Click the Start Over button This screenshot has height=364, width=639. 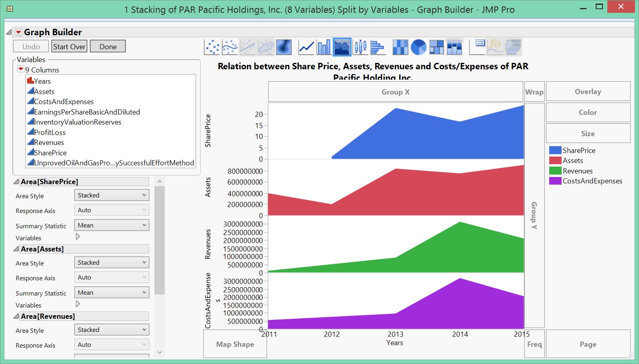[x=69, y=46]
